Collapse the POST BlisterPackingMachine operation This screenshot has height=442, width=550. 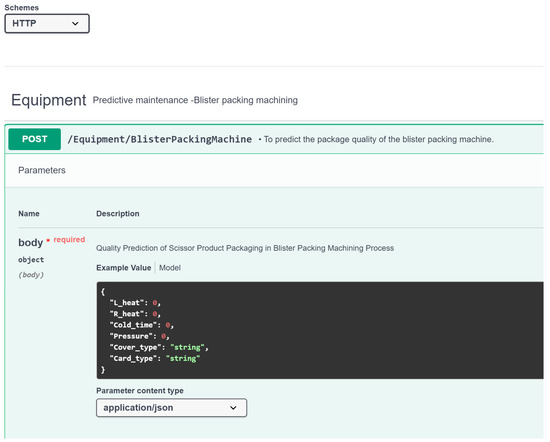pyautogui.click(x=275, y=139)
